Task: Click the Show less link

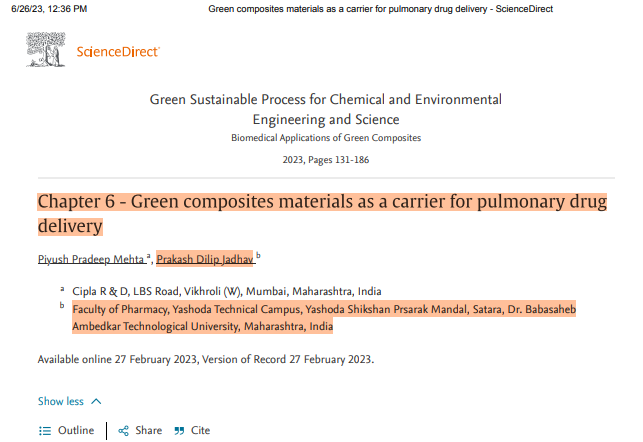Action: click(x=61, y=401)
